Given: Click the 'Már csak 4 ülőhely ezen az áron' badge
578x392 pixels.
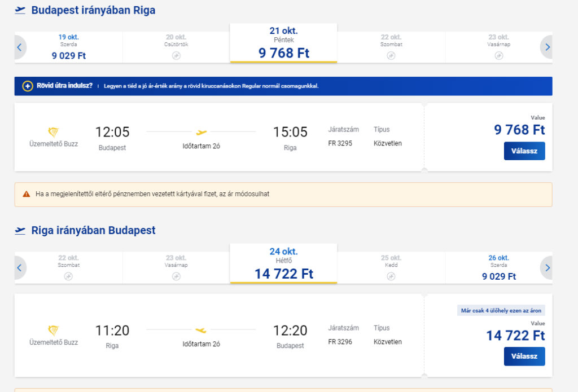Looking at the screenshot, I should pyautogui.click(x=501, y=311).
